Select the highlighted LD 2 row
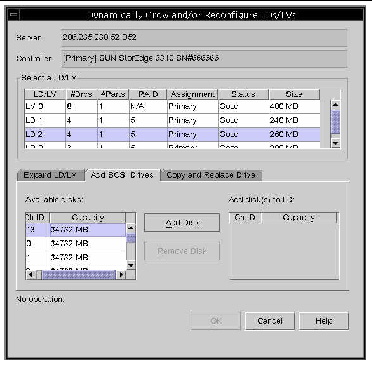372x366 pixels. point(172,134)
